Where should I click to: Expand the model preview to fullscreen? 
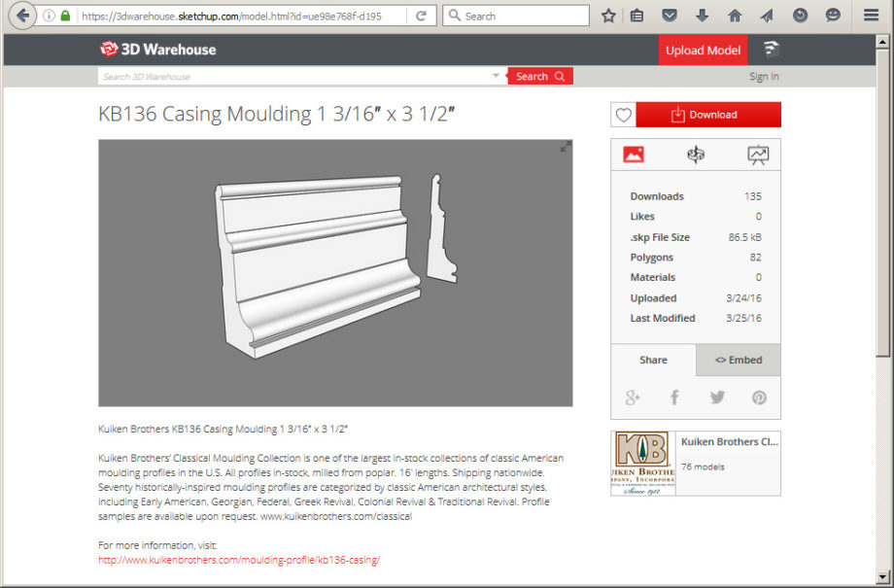click(565, 147)
